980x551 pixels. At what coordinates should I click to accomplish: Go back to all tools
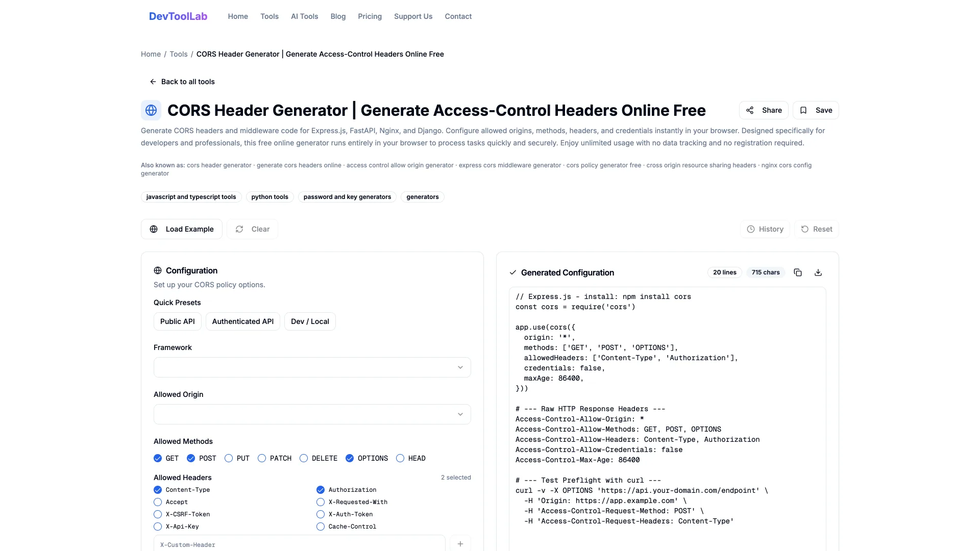[x=182, y=82]
